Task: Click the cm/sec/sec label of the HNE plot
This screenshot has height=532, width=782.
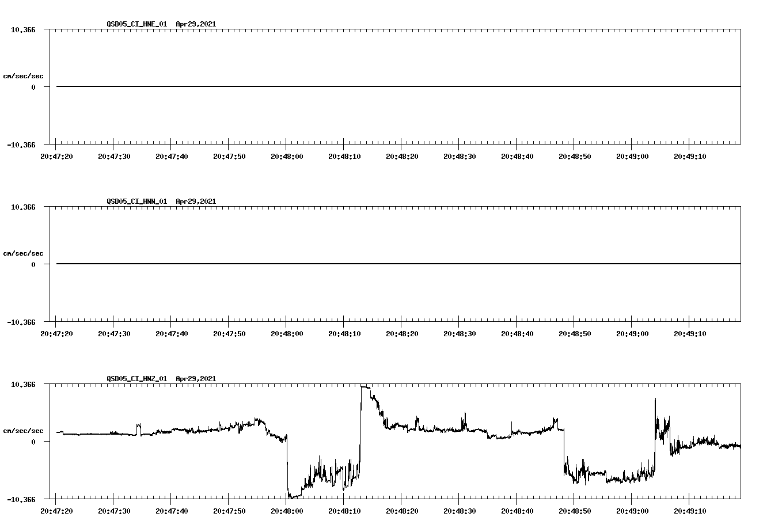Action: pyautogui.click(x=24, y=75)
